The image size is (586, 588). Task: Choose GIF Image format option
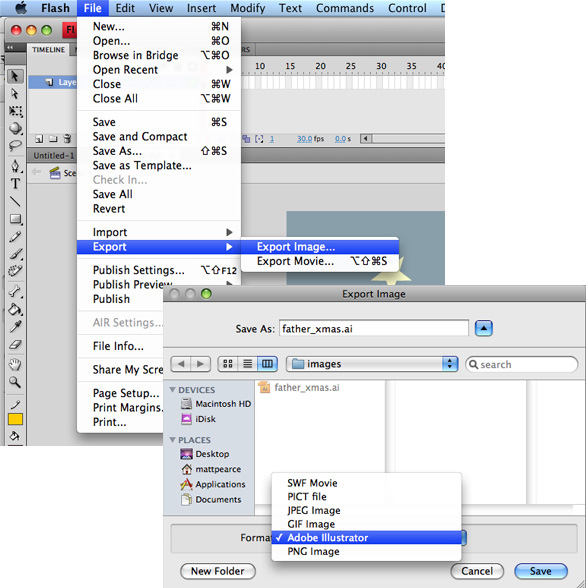point(367,524)
